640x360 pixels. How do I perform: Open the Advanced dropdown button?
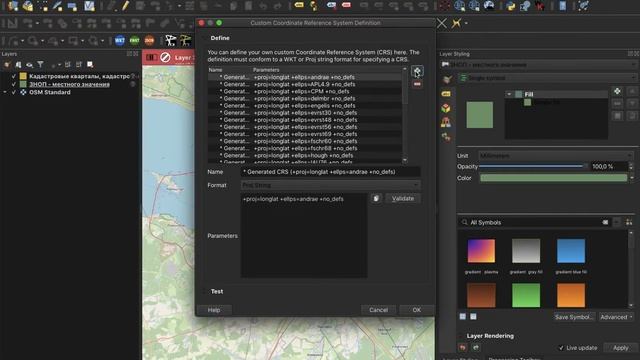pyautogui.click(x=616, y=317)
